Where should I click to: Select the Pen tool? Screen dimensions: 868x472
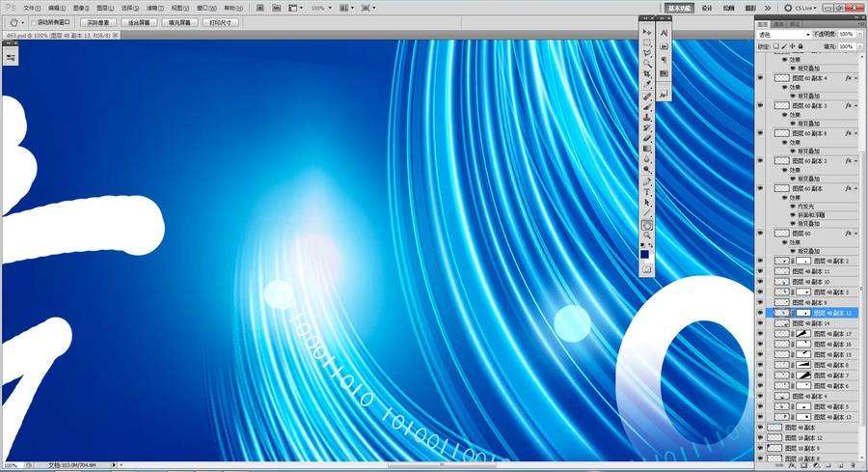click(x=646, y=181)
